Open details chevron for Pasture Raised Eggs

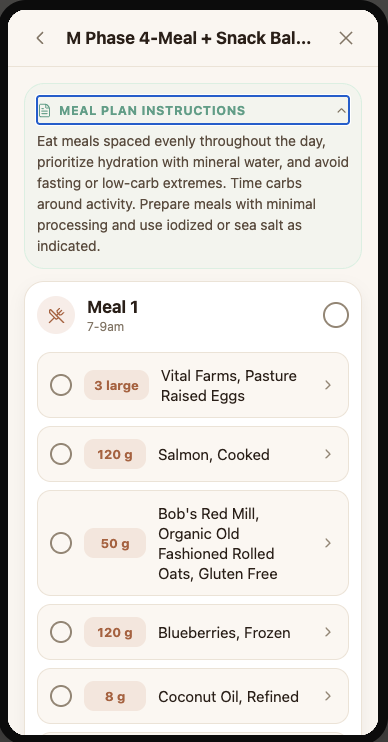328,385
